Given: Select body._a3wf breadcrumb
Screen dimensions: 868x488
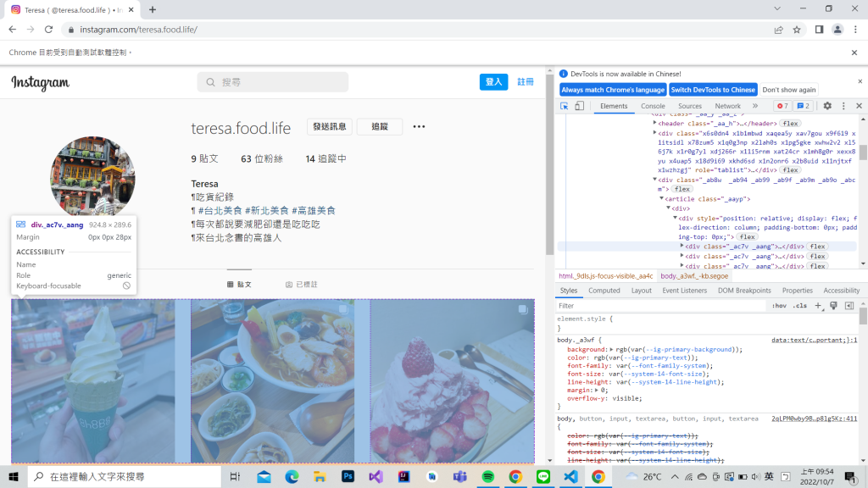Looking at the screenshot, I should (694, 276).
